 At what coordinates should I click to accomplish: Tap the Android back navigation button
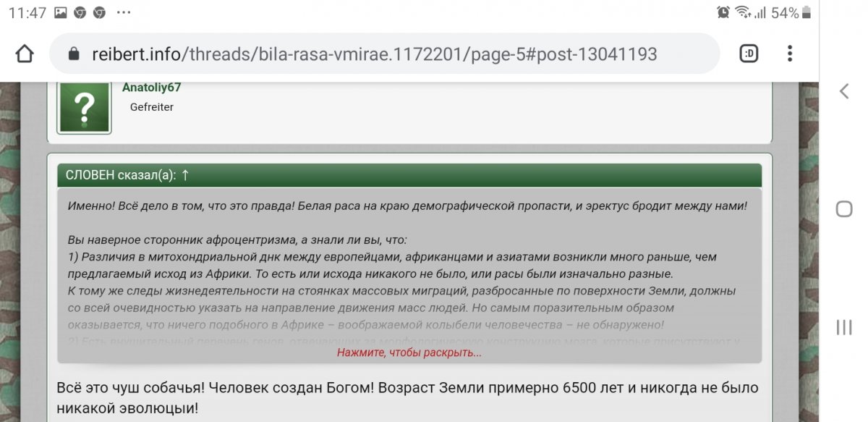[843, 90]
